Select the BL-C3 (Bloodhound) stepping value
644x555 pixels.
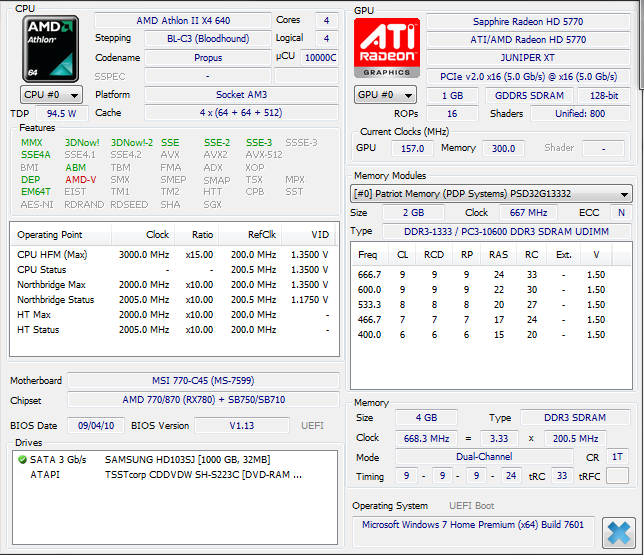pyautogui.click(x=208, y=39)
